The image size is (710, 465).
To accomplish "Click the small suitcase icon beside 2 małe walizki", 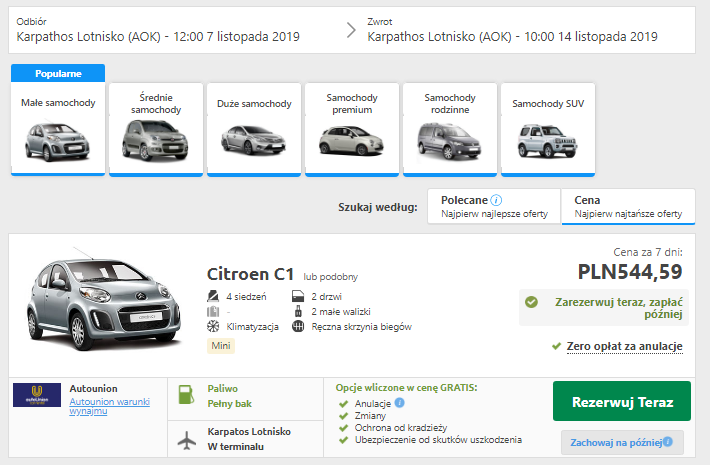I will click(298, 311).
